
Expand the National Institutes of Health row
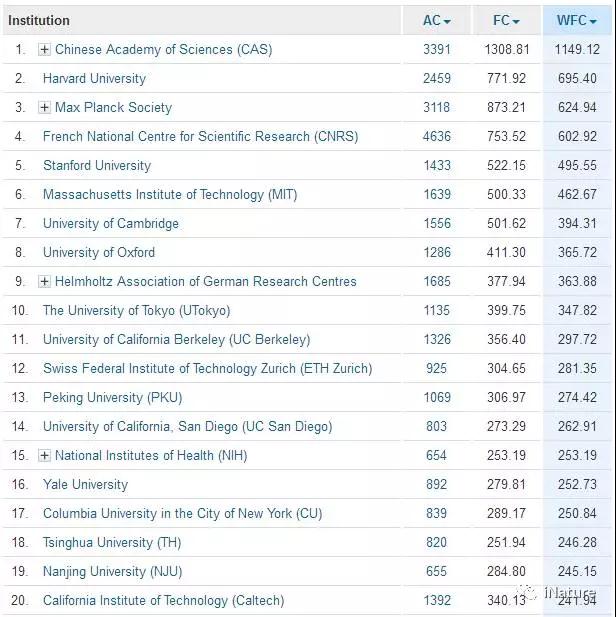tap(44, 456)
